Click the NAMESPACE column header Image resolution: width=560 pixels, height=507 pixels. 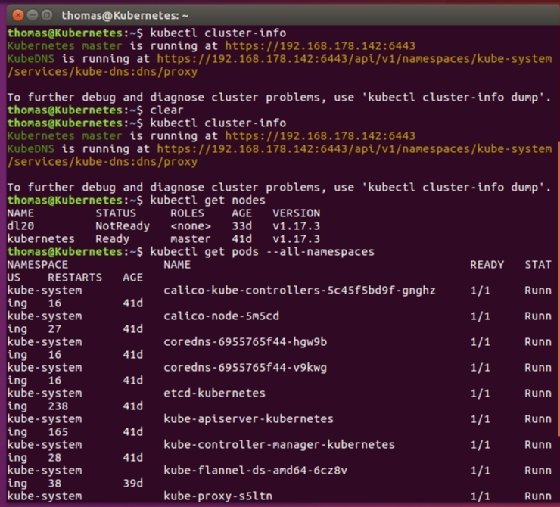(38, 265)
